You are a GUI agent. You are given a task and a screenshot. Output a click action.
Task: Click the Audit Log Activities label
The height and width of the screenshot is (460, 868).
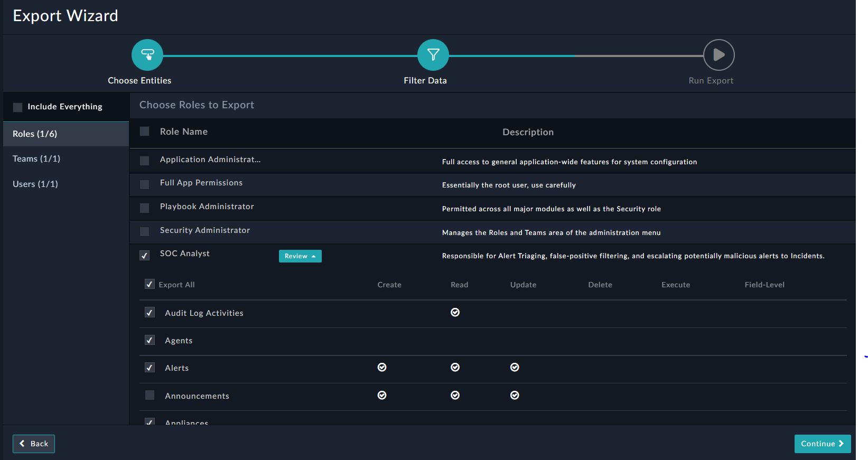[204, 313]
